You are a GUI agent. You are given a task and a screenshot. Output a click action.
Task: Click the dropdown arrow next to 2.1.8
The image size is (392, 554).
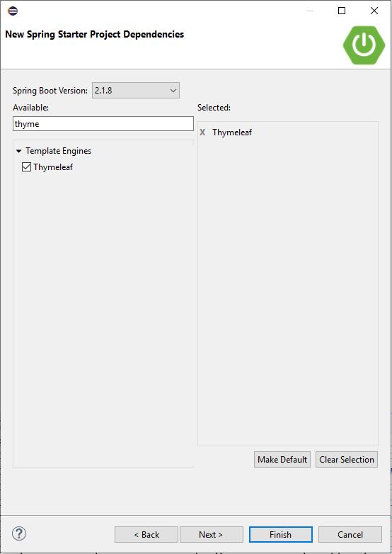click(173, 91)
